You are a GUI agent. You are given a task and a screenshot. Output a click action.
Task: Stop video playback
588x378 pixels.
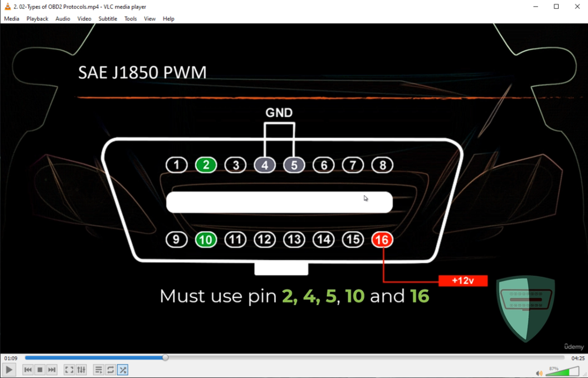(x=40, y=370)
